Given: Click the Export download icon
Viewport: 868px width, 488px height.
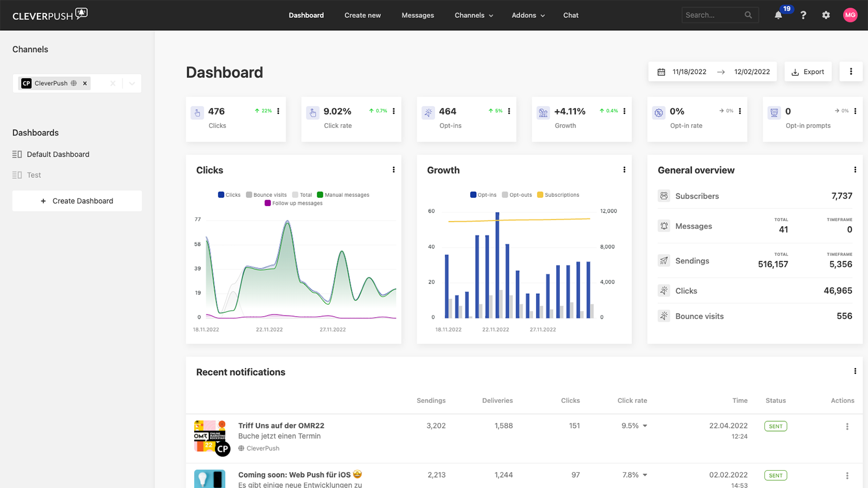Looking at the screenshot, I should [795, 72].
